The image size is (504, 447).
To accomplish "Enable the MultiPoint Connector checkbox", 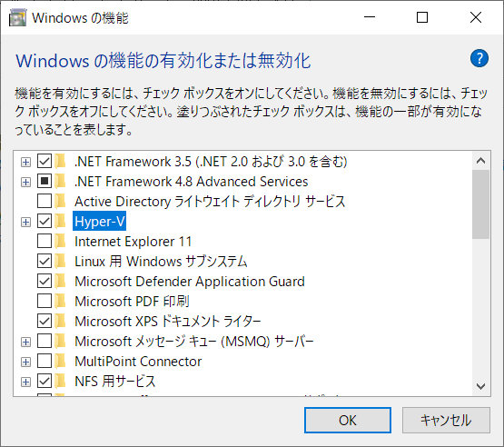I will [x=44, y=361].
